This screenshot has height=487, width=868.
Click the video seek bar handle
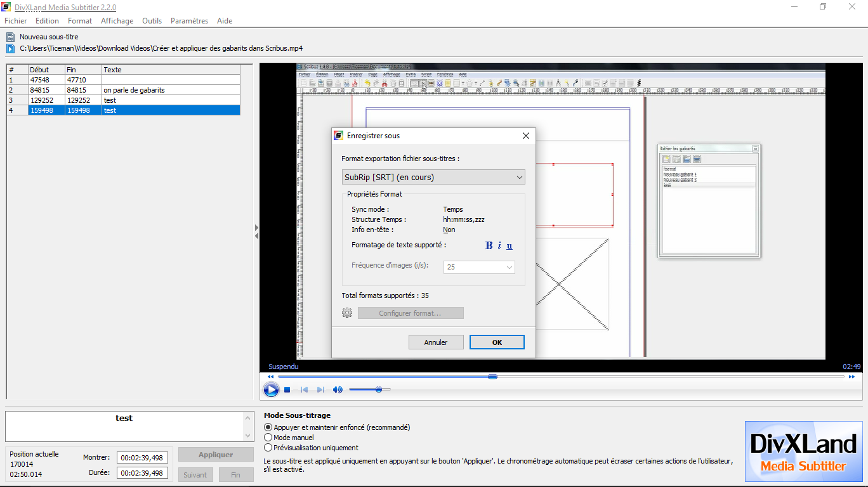pos(492,377)
